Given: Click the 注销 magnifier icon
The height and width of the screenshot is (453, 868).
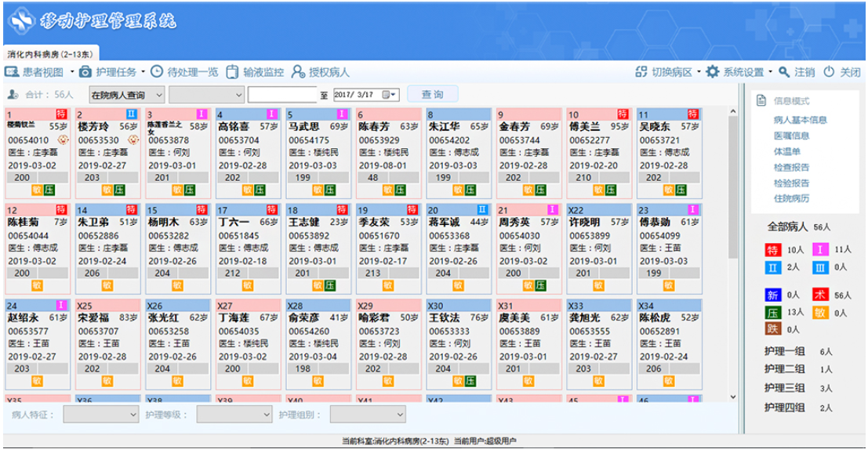Looking at the screenshot, I should [x=784, y=72].
